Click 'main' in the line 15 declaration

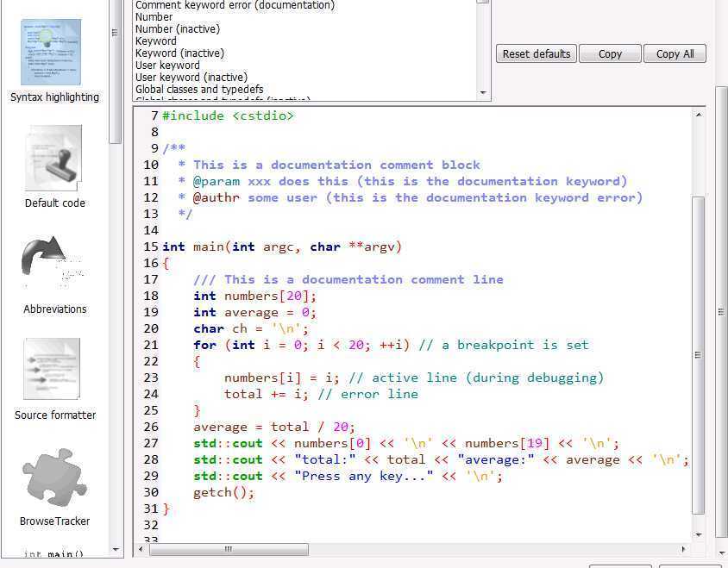coord(209,247)
